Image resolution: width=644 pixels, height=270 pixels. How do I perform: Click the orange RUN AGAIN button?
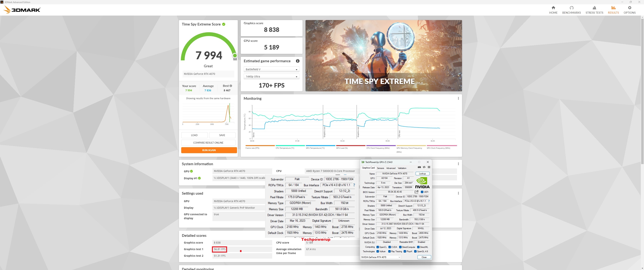(x=209, y=150)
